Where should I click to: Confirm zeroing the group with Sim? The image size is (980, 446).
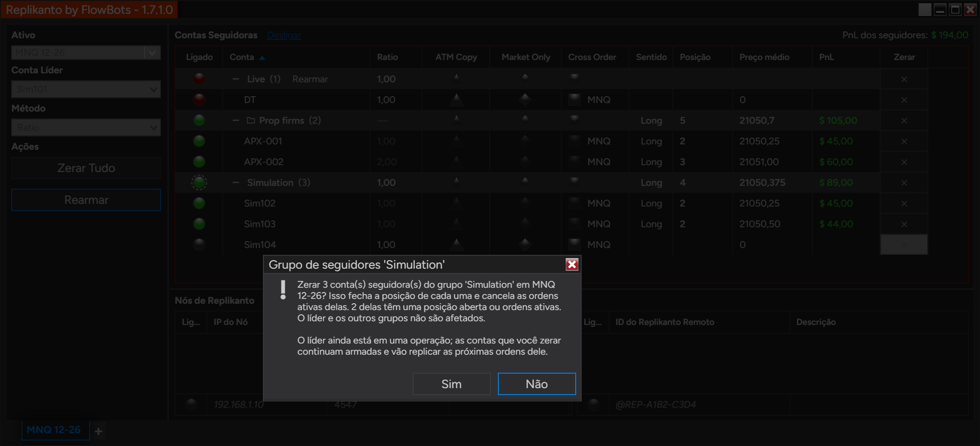pos(451,384)
